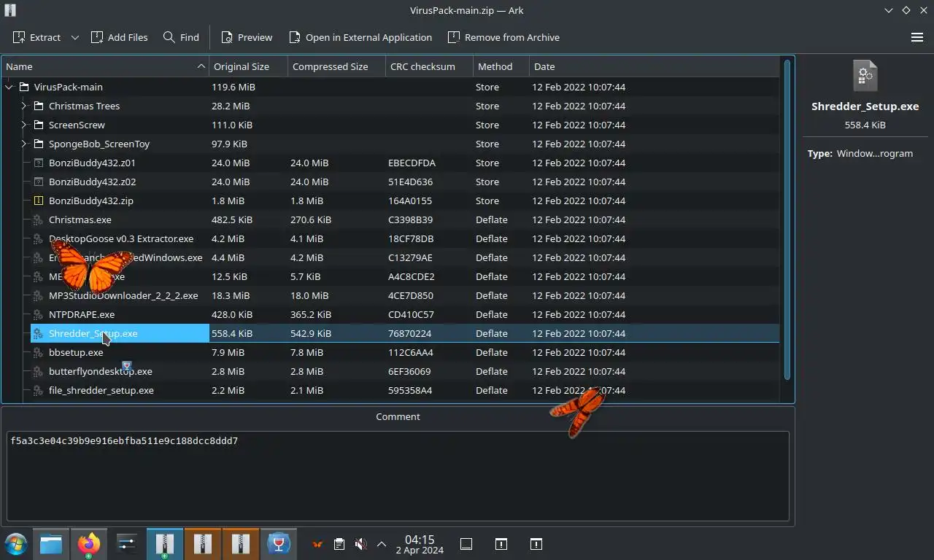
Task: Click the Preview button
Action: pos(247,37)
